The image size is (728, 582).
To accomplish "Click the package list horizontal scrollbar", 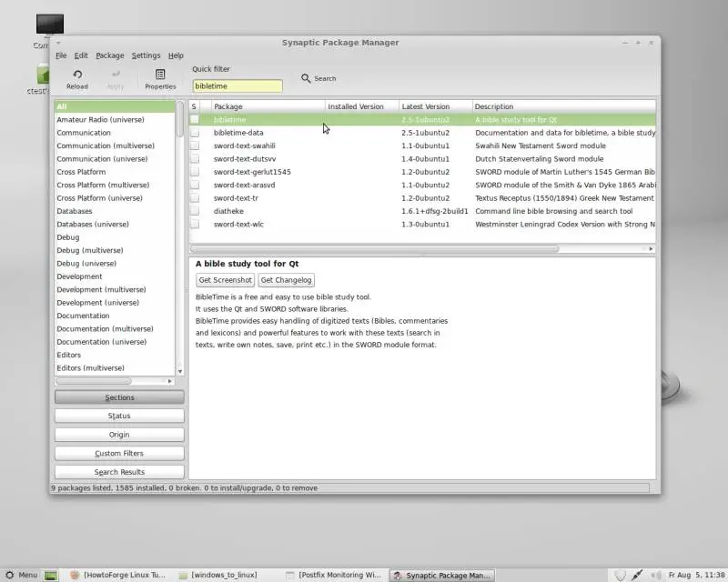I will click(374, 249).
